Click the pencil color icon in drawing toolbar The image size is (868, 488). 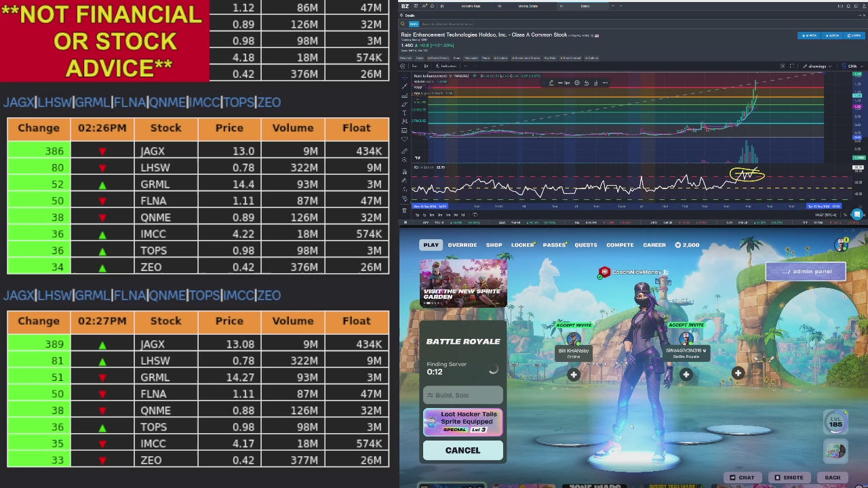coord(551,83)
